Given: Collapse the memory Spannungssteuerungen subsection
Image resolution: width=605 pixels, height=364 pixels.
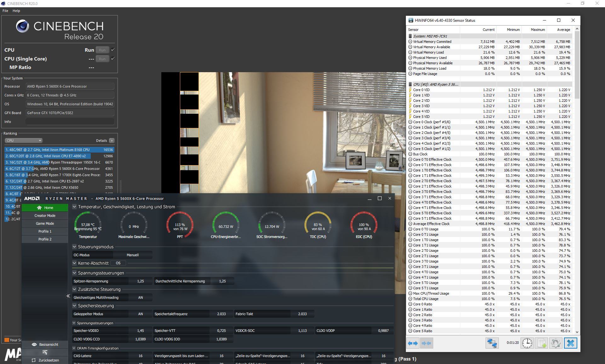Looking at the screenshot, I should click(x=74, y=323).
